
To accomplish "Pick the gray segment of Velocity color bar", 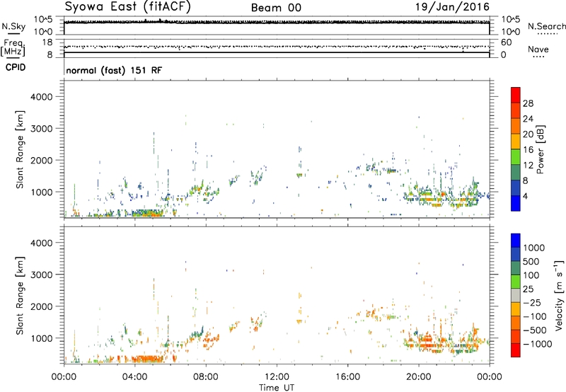I will point(516,295).
